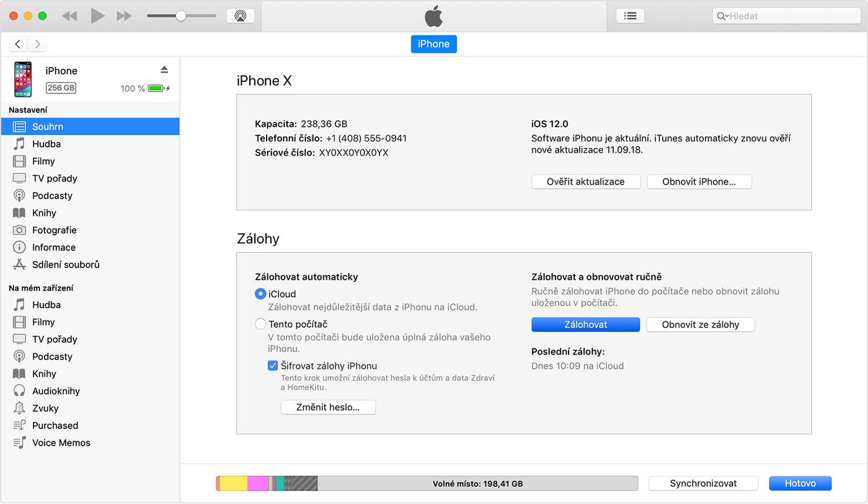
Task: Open Podcasty under Nastavení
Action: coord(90,196)
